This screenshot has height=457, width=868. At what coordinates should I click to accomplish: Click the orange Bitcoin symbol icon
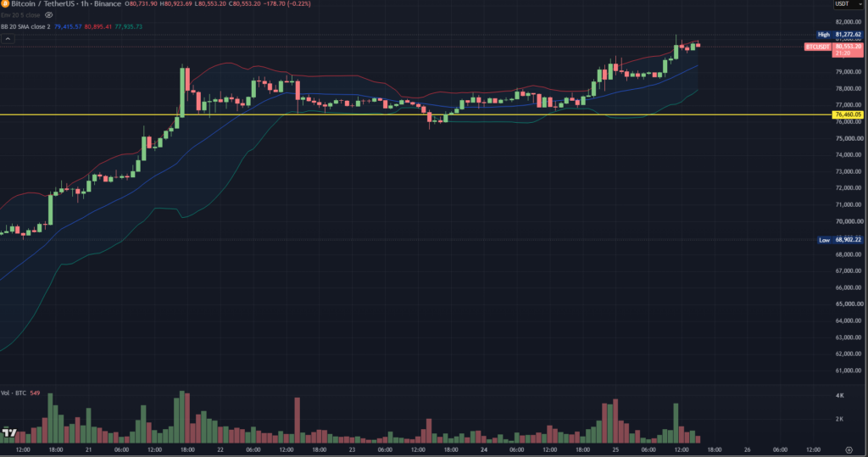click(4, 4)
